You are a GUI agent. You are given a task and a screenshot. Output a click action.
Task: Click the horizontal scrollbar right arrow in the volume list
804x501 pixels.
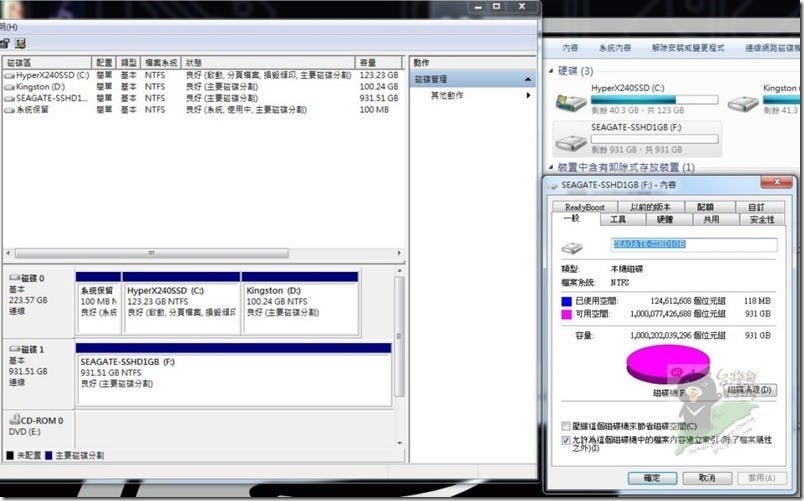click(399, 253)
